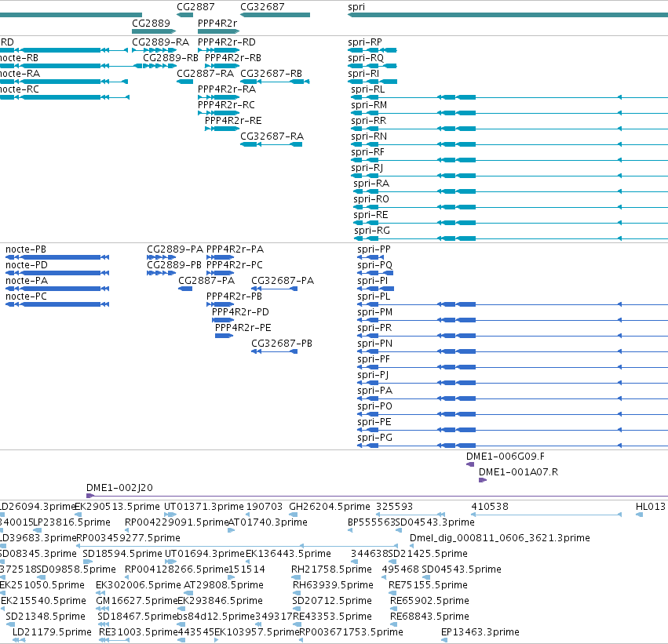Select the CG2887 gene label in top track
668x644 pixels.
coord(195,7)
